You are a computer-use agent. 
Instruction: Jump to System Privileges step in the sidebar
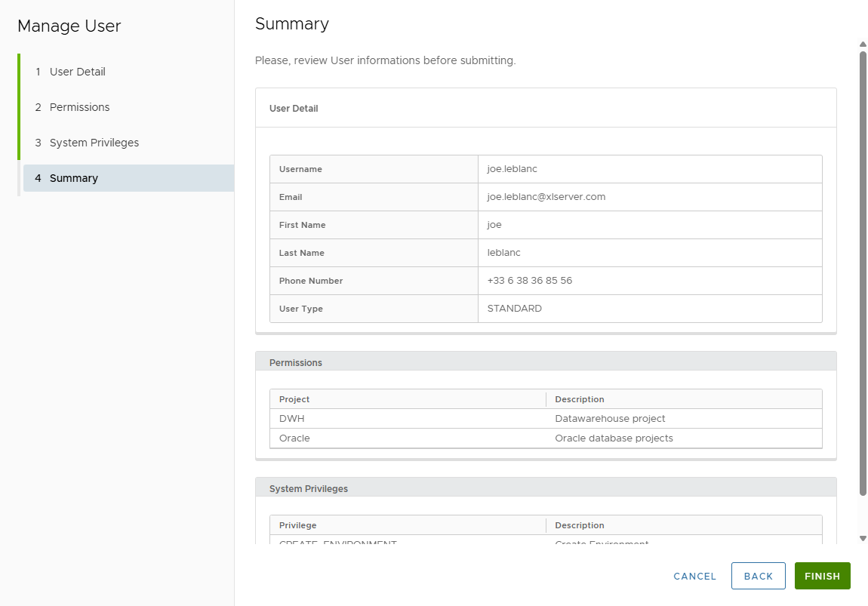tap(94, 143)
